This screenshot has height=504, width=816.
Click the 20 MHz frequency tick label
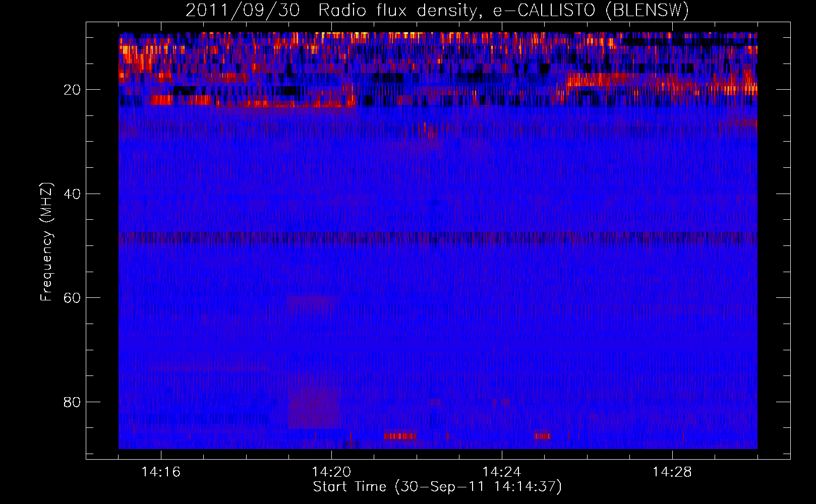tap(72, 90)
